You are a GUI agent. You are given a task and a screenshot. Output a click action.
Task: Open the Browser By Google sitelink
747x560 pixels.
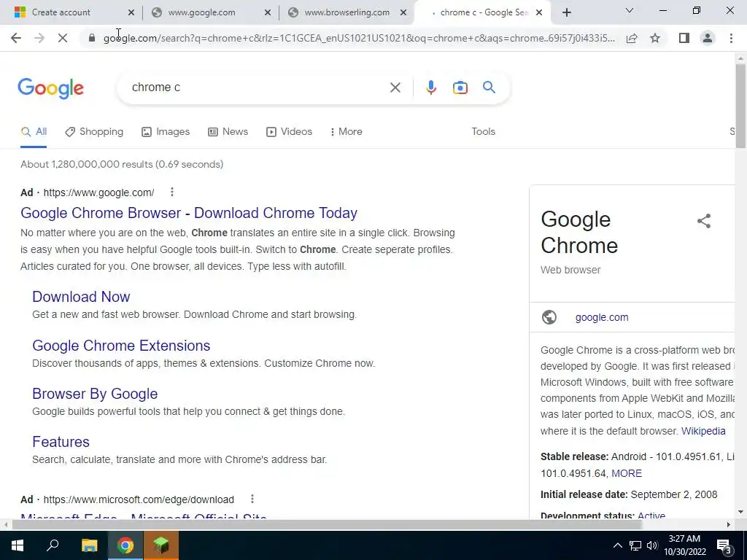(95, 394)
